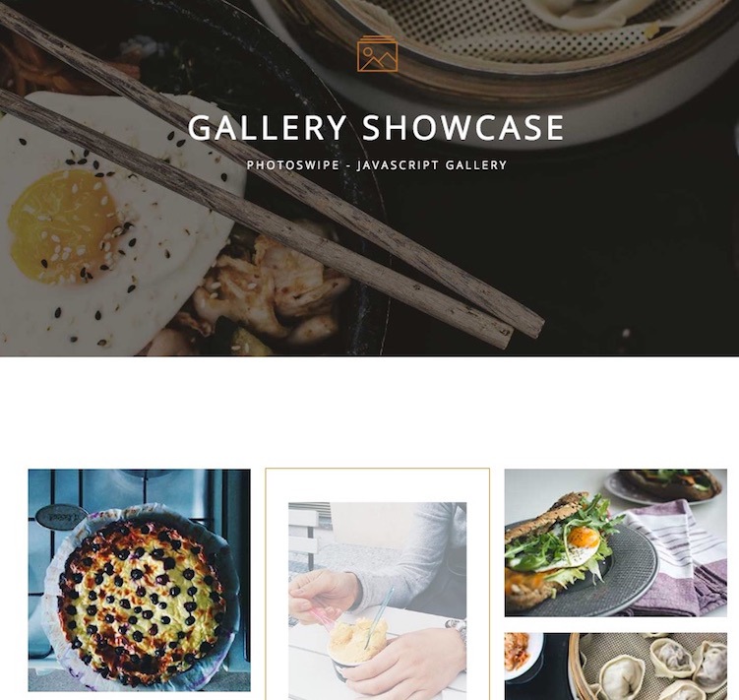Click the purple striped napkin in sandwich photo

pos(679,561)
